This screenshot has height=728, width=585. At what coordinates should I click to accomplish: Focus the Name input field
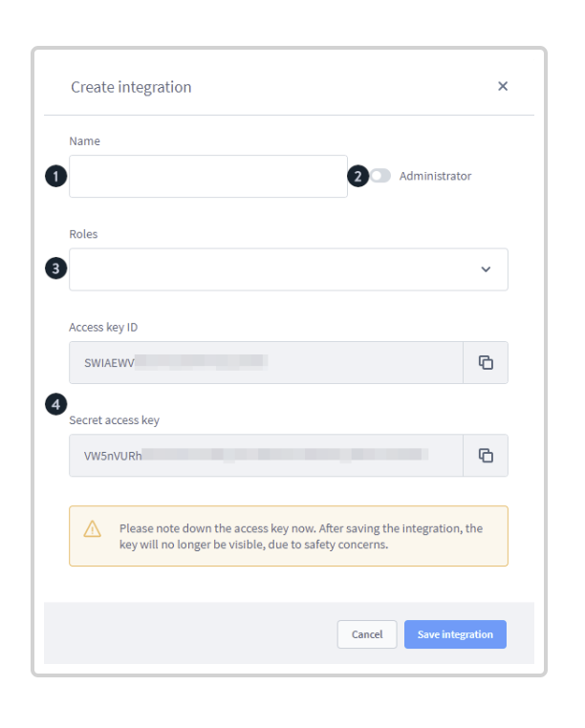click(x=208, y=177)
